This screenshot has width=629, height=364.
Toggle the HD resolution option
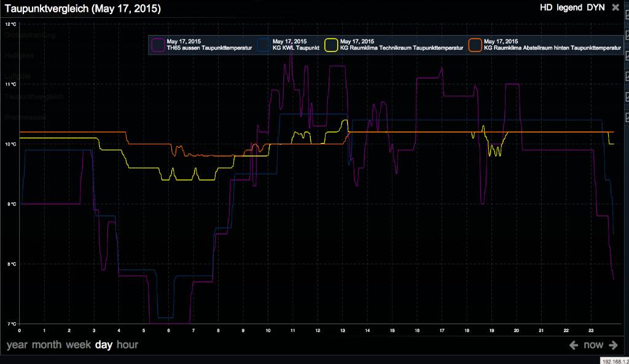coord(545,8)
